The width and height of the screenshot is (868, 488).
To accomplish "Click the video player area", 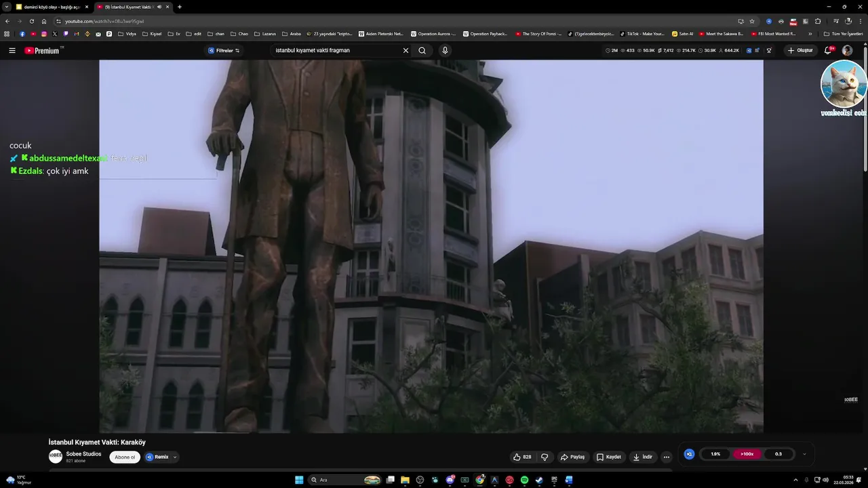I will click(x=431, y=246).
